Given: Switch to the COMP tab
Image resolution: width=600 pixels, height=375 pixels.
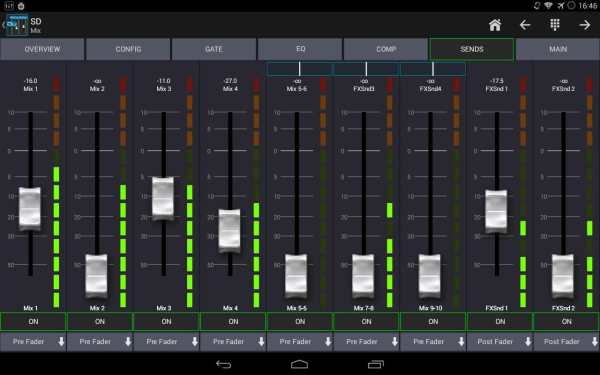Looking at the screenshot, I should pos(386,49).
